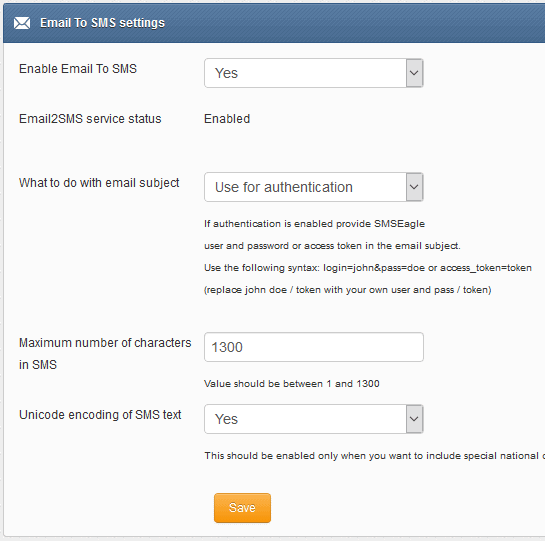The image size is (545, 541).
Task: Click the "What to do with email subject" label
Action: (x=99, y=183)
